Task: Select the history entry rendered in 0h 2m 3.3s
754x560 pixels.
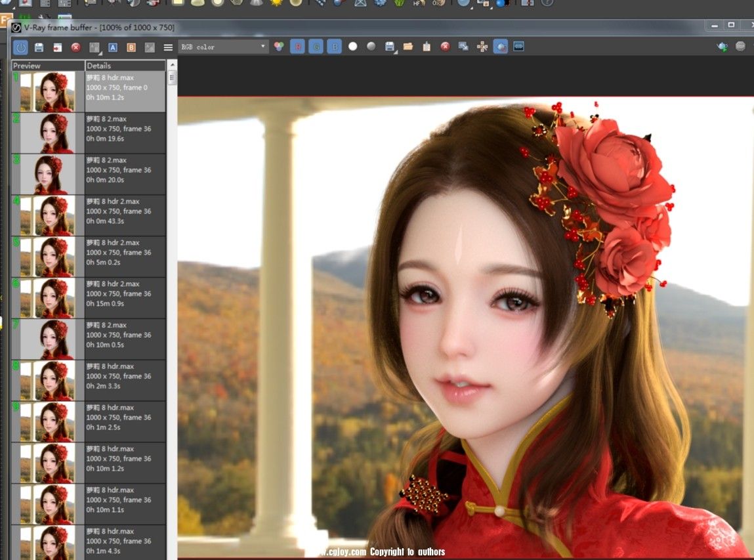Action: point(89,381)
